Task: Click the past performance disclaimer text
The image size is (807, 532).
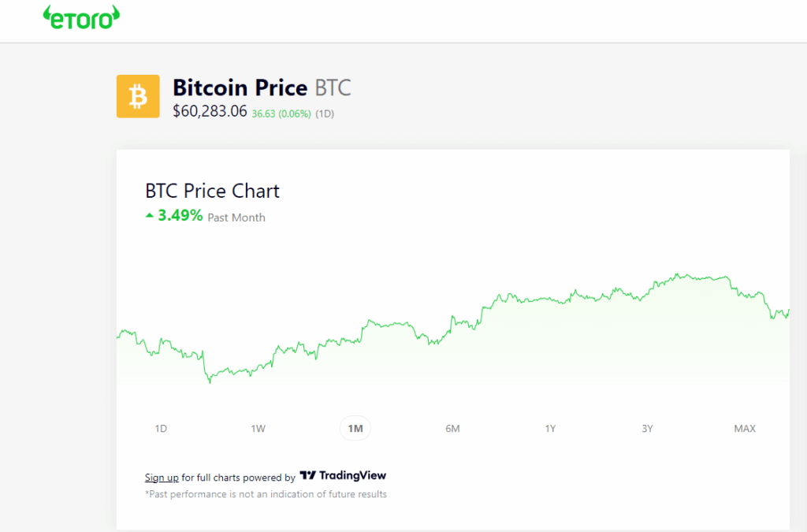Action: [x=266, y=494]
